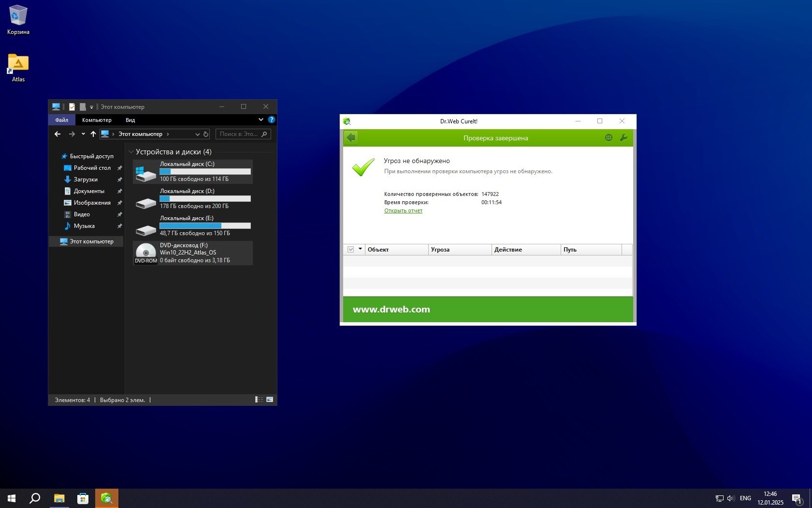The height and width of the screenshot is (508, 812).
Task: Click the Открыть отчет link
Action: coord(403,210)
